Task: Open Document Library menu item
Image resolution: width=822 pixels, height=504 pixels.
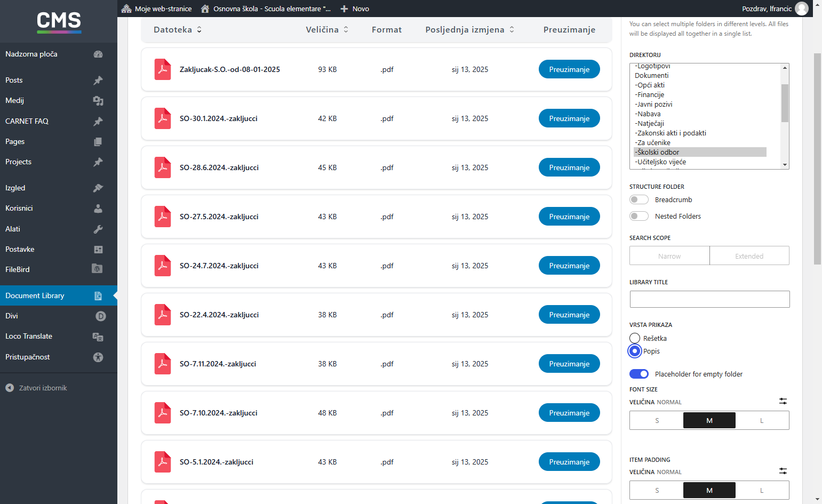Action: click(x=59, y=295)
